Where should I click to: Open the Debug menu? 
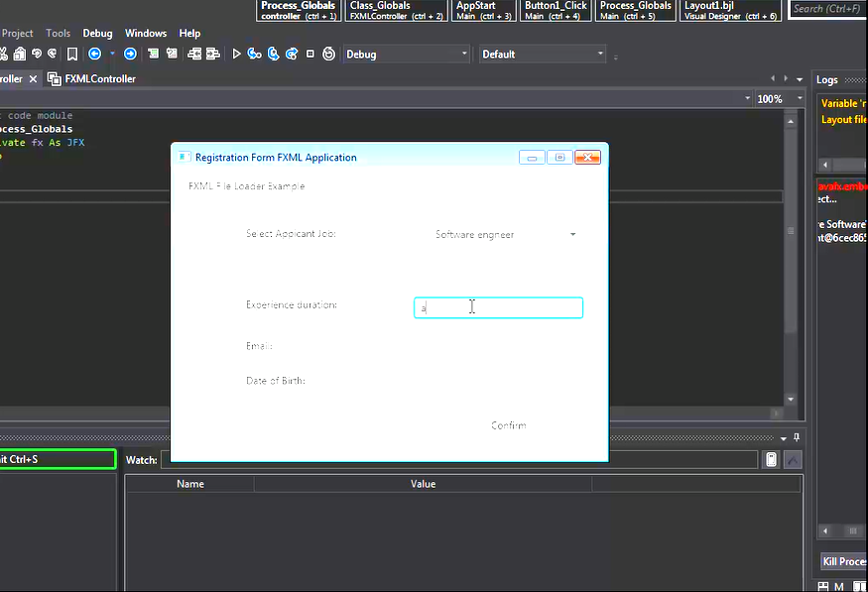pos(97,34)
